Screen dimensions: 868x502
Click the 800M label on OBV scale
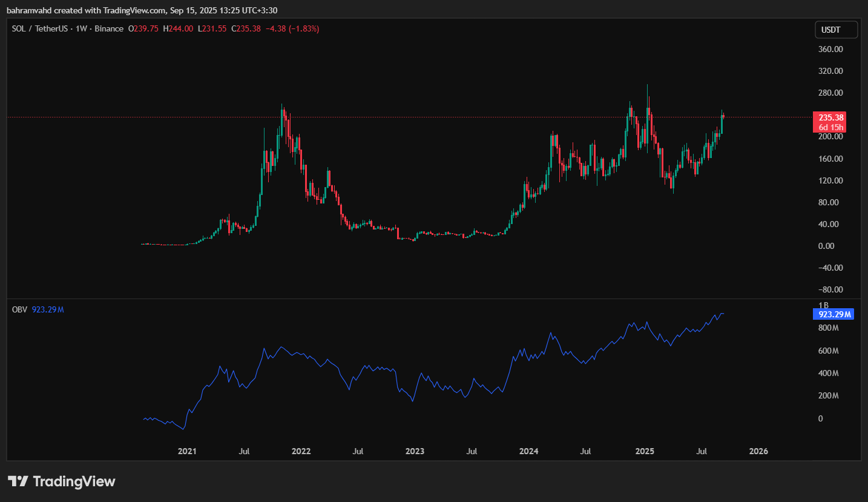[x=828, y=328]
